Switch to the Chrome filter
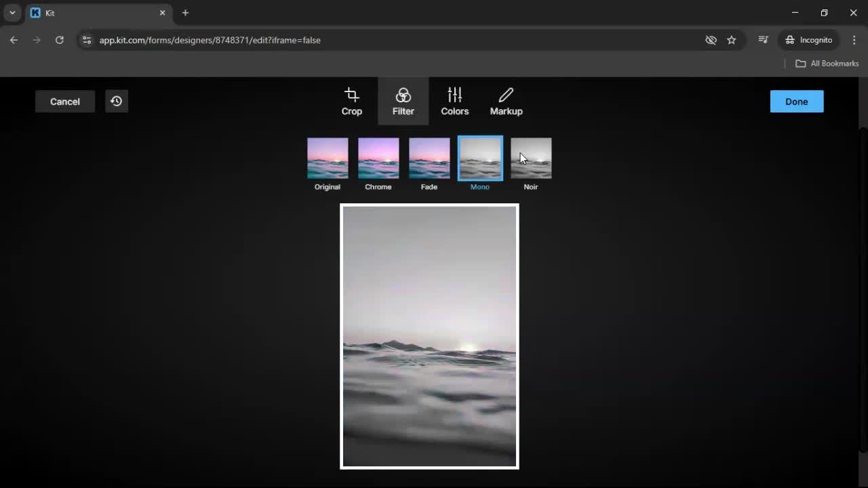The image size is (868, 488). pos(378,157)
